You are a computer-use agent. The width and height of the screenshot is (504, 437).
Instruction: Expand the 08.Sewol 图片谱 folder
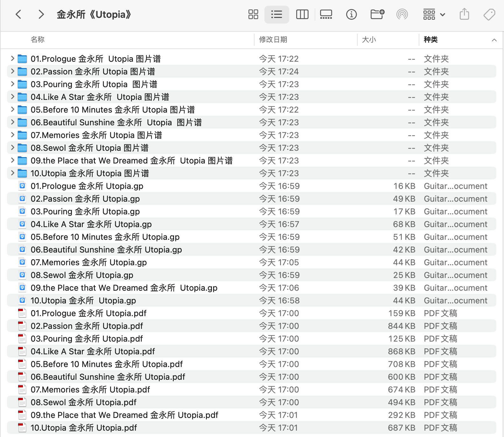pos(12,148)
